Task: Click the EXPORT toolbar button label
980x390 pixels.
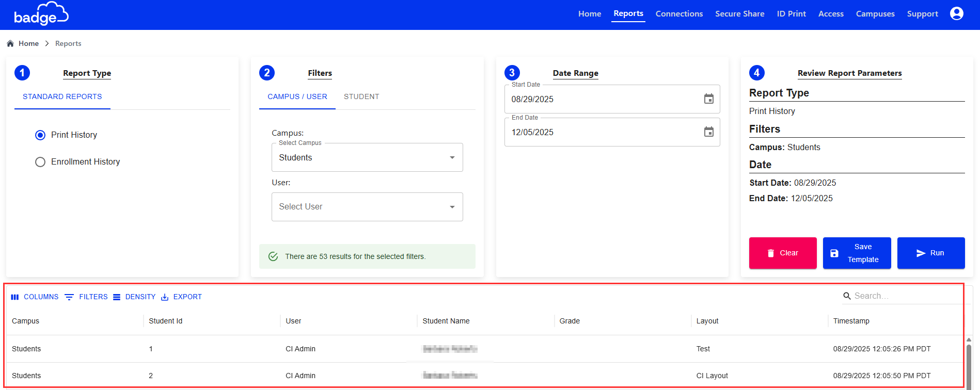Action: point(187,297)
